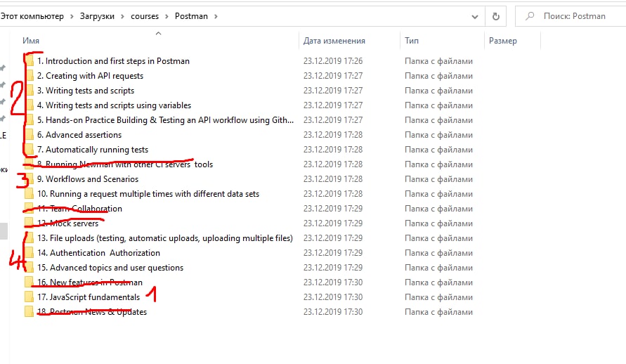Go to Этот компьютер in breadcrumb
626x364 pixels.
32,16
